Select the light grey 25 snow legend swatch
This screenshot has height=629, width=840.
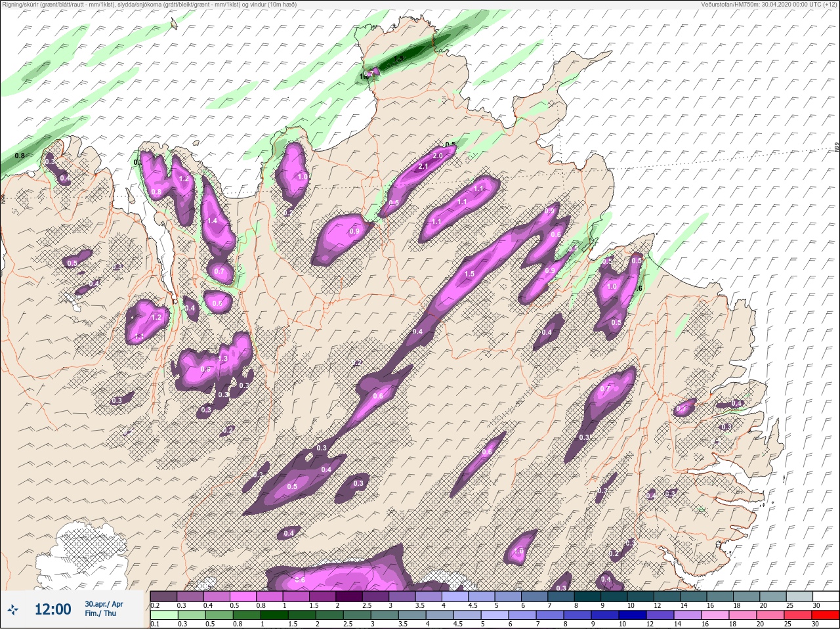[799, 596]
